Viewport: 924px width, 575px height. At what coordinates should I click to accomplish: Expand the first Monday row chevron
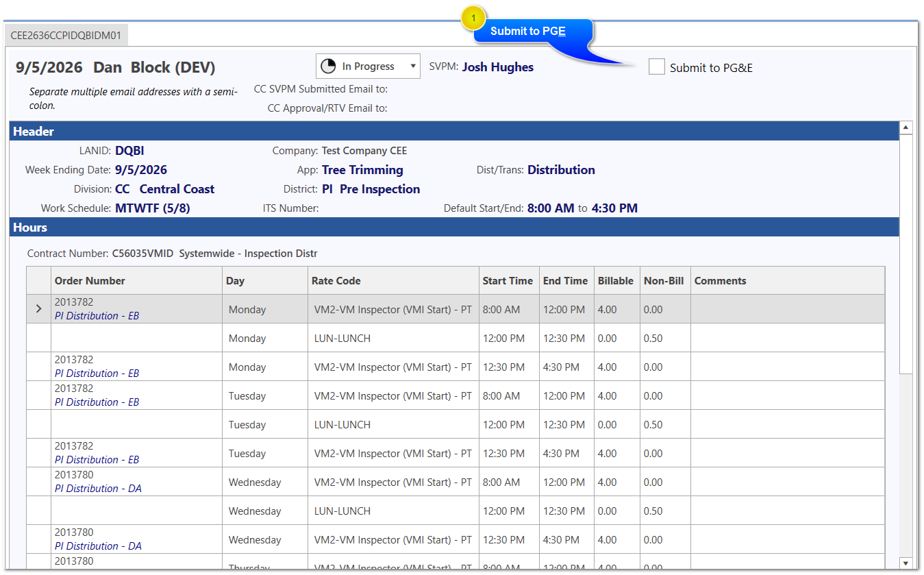click(38, 310)
